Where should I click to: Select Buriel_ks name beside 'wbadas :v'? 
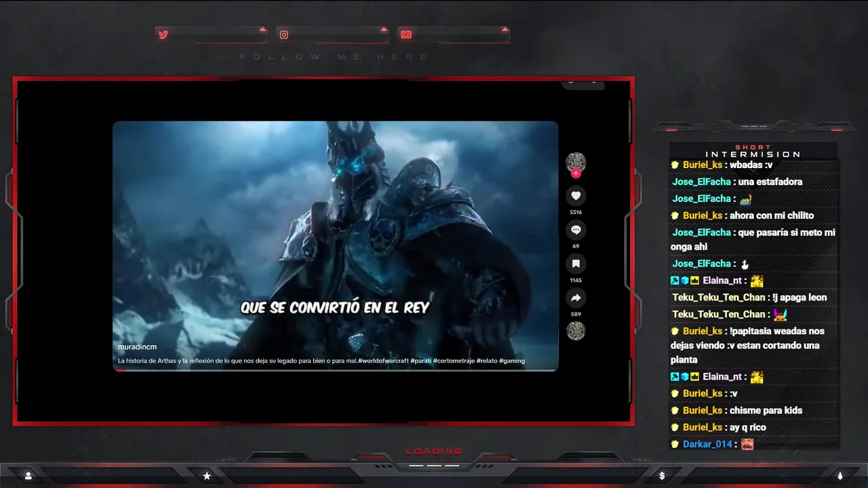(703, 165)
